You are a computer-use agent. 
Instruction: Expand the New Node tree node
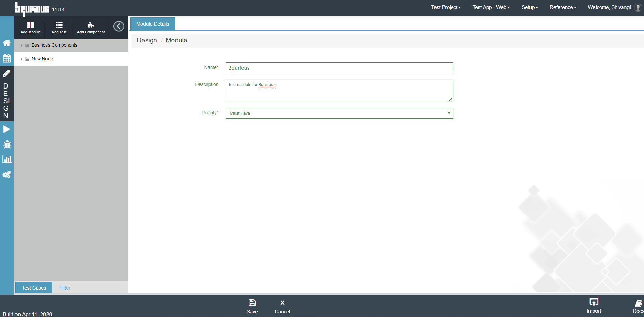click(x=21, y=59)
